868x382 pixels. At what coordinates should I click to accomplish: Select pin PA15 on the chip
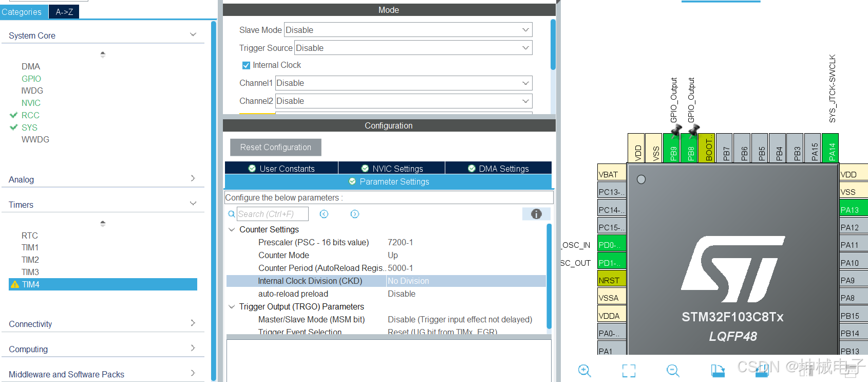pyautogui.click(x=813, y=148)
